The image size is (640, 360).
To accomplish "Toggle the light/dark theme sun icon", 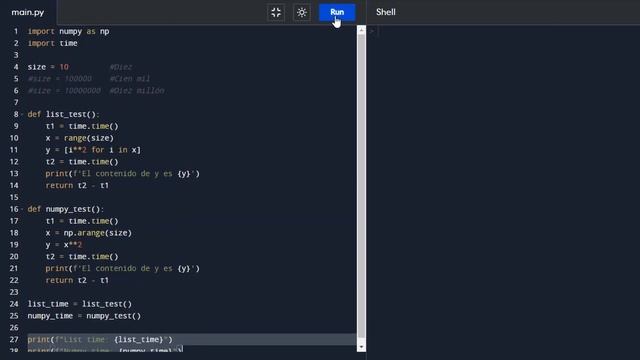I will click(x=302, y=12).
